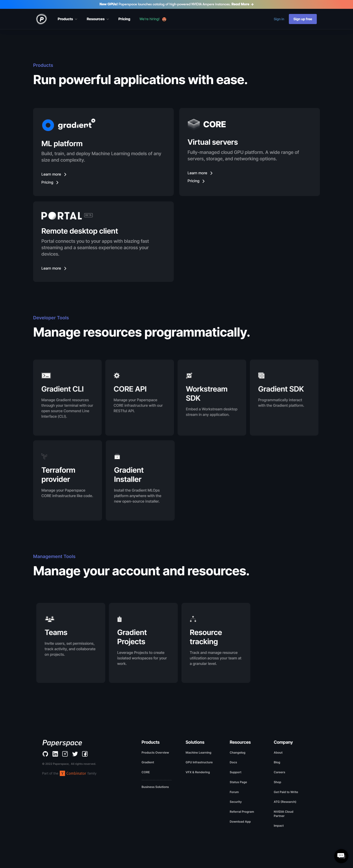Click the Gradient logo on ML platform card

[x=69, y=125]
